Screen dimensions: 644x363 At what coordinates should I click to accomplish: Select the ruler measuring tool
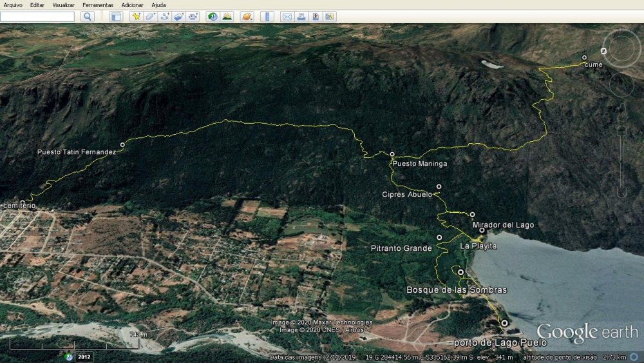tap(267, 17)
